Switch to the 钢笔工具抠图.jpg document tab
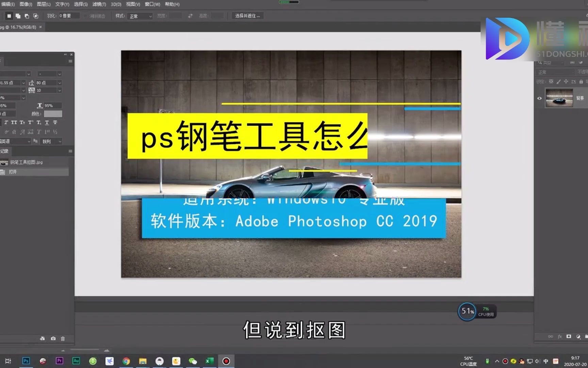 pyautogui.click(x=19, y=27)
